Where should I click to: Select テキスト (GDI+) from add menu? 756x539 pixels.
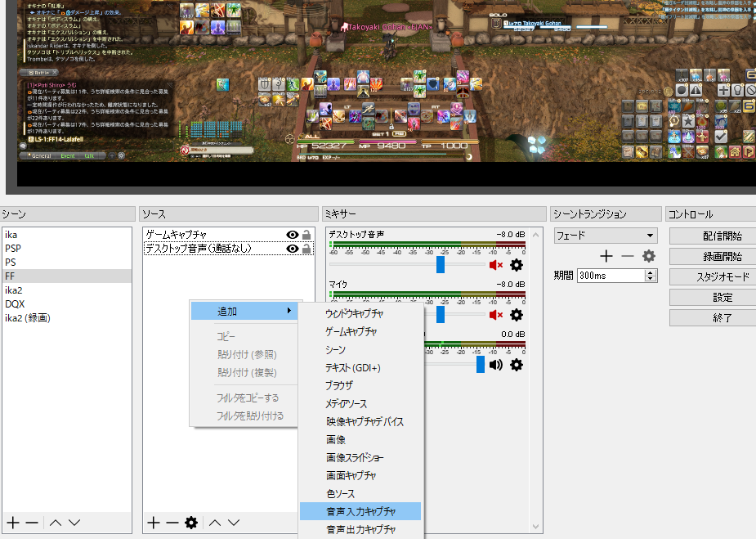click(x=360, y=368)
